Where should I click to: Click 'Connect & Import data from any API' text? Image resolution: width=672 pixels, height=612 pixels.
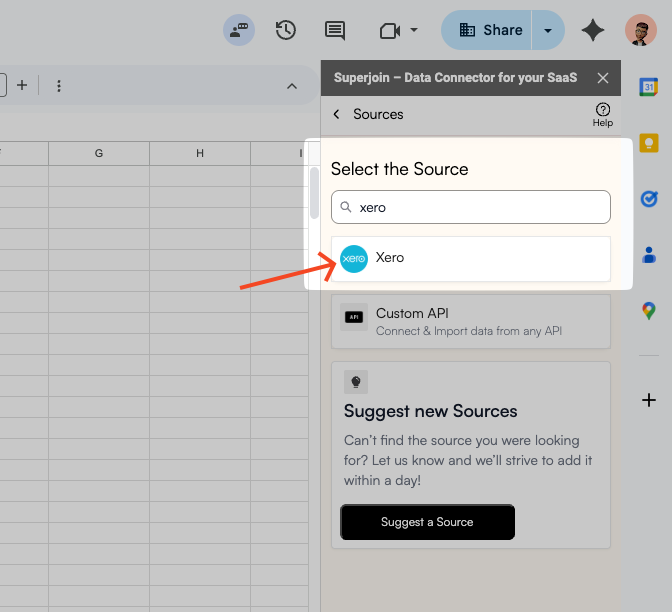pyautogui.click(x=469, y=331)
